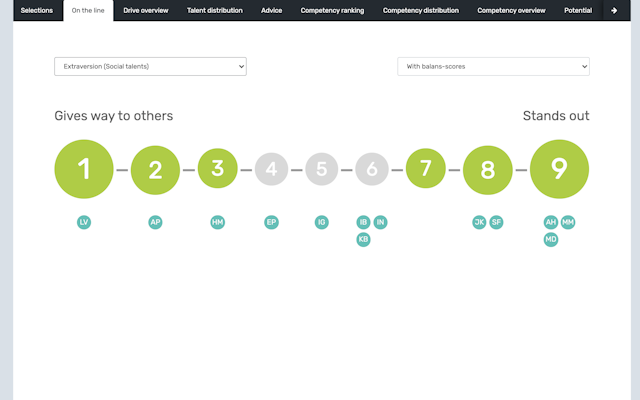Open the EP person badge
The height and width of the screenshot is (400, 640).
tap(271, 222)
